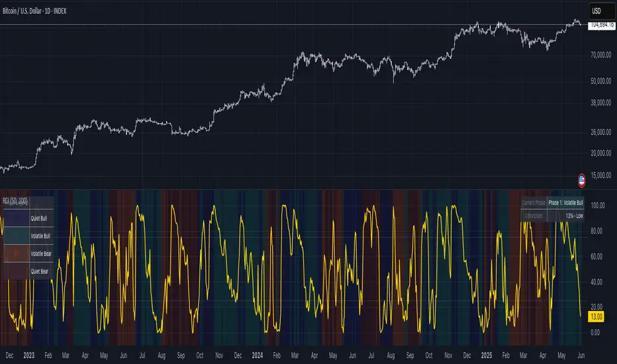Click the "Current Phase" table cell

coord(534,203)
